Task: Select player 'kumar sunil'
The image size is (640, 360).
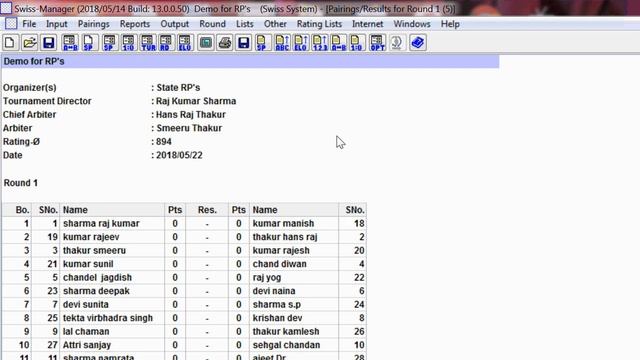Action: click(88, 264)
